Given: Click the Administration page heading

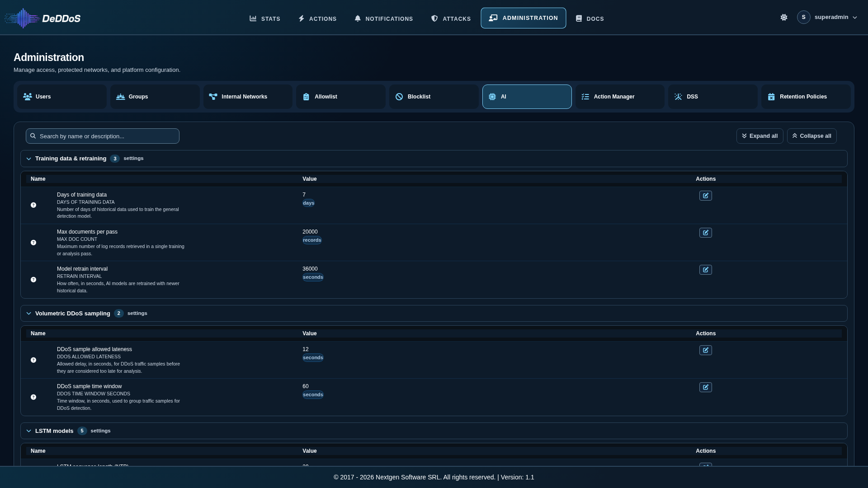Looking at the screenshot, I should tap(49, 57).
